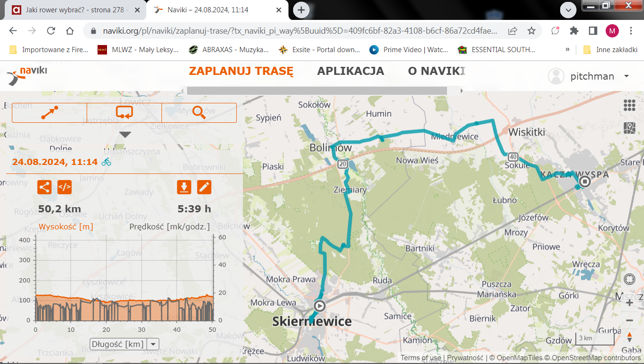This screenshot has width=644, height=364.
Task: Go back in browser history
Action: (x=13, y=31)
